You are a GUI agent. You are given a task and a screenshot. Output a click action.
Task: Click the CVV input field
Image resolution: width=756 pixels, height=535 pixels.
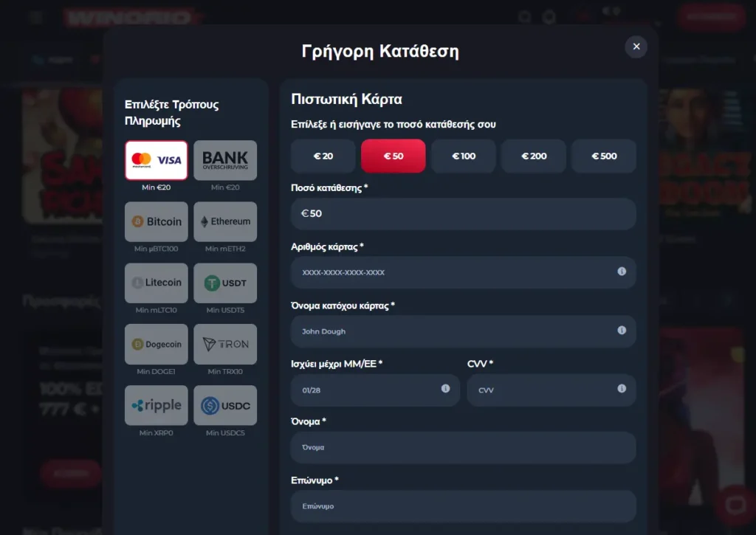tap(543, 390)
